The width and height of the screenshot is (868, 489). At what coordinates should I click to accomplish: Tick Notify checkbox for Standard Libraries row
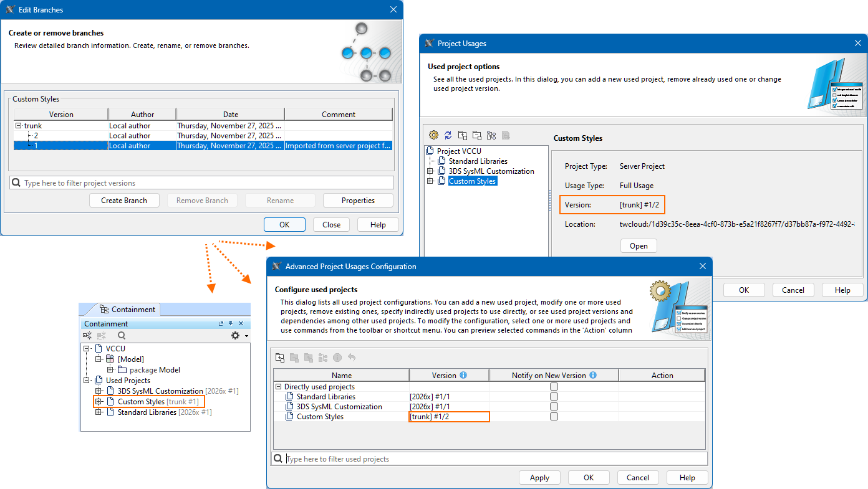tap(554, 397)
